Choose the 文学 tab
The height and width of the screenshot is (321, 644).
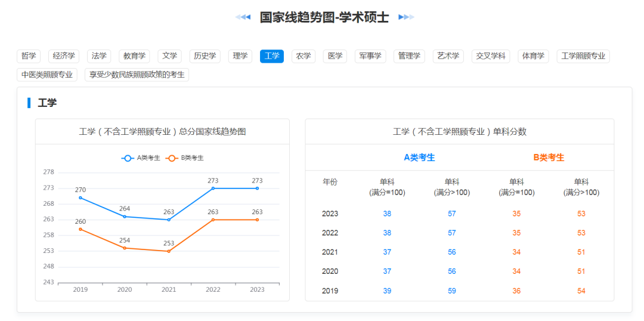[x=169, y=56]
